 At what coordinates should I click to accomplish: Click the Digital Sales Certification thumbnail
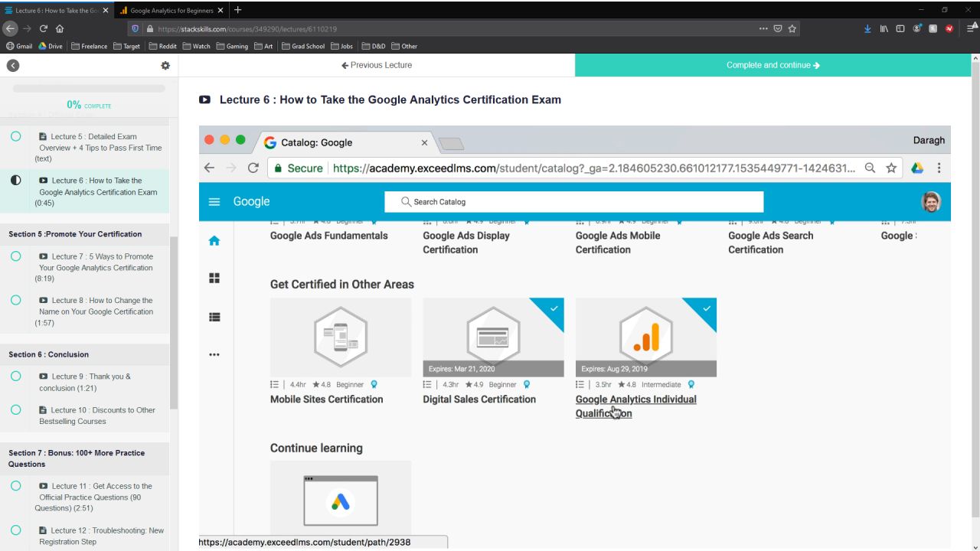493,337
